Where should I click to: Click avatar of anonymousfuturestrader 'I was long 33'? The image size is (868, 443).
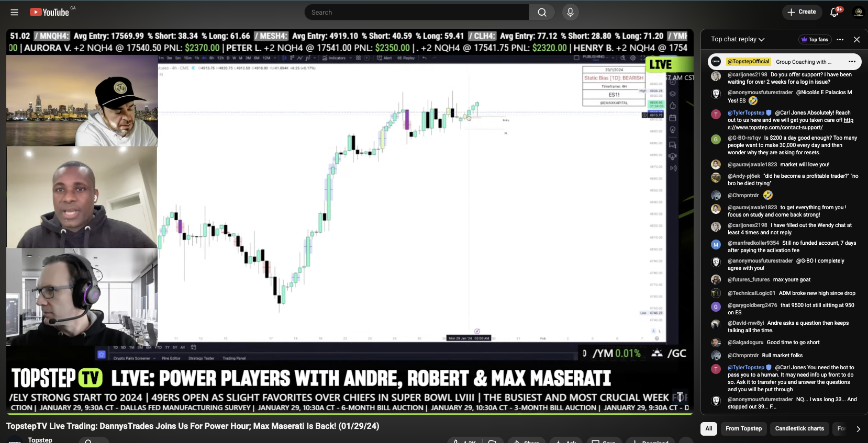coord(716,401)
